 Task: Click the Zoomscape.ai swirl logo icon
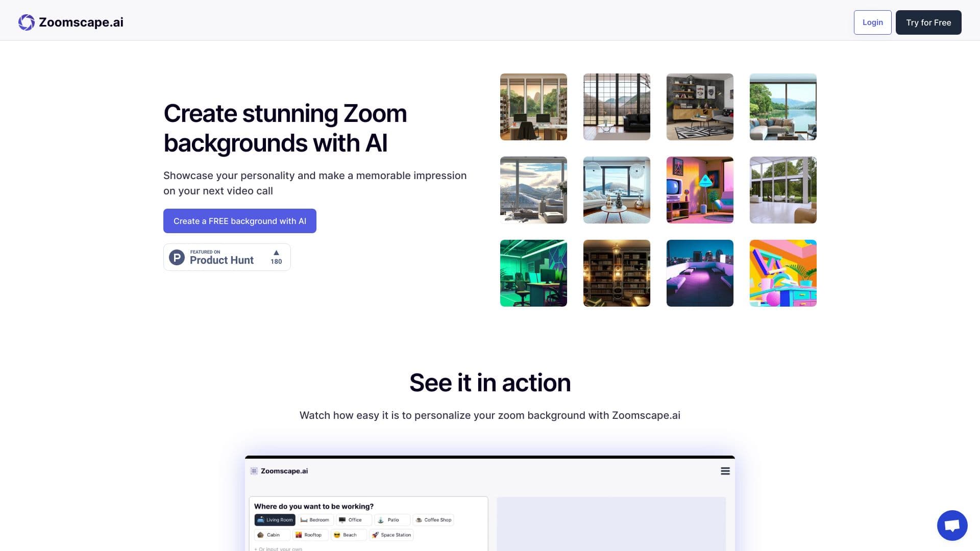pyautogui.click(x=27, y=22)
